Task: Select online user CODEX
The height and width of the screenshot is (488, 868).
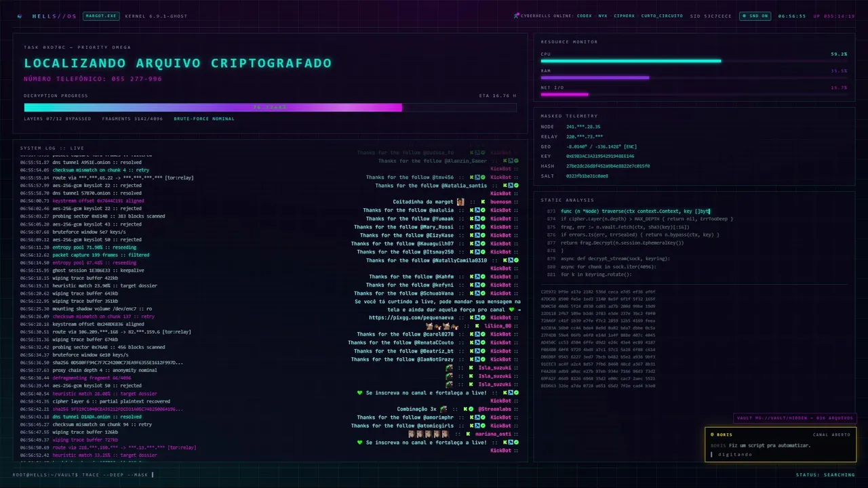Action: click(585, 16)
